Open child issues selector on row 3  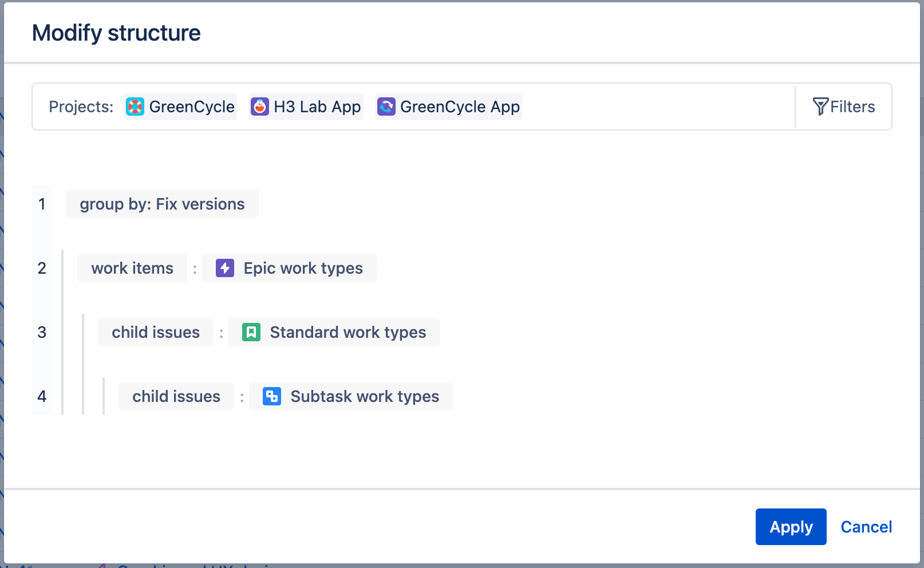156,332
